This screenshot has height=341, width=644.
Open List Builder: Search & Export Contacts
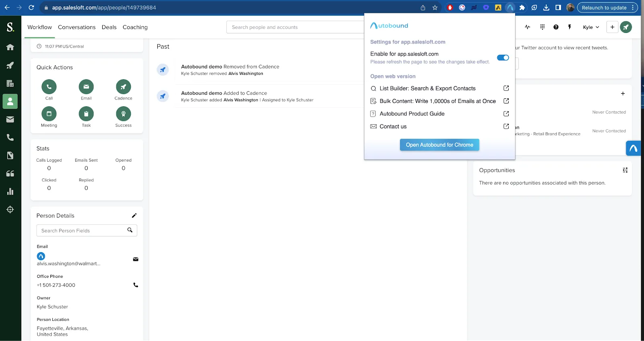[x=440, y=88]
